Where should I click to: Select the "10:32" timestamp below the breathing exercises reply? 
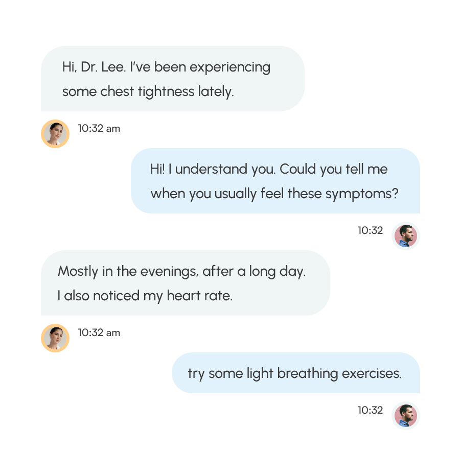pyautogui.click(x=370, y=410)
